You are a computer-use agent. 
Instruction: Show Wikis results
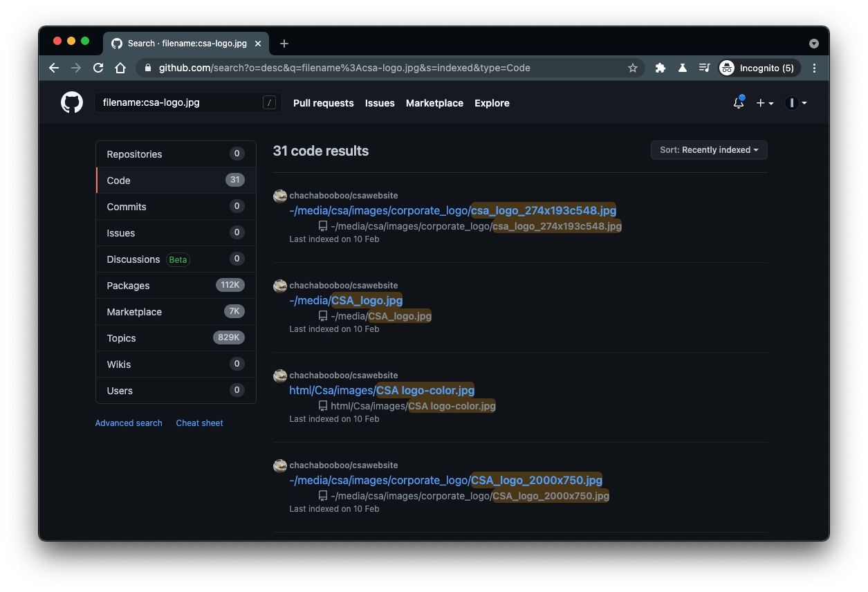tap(176, 364)
